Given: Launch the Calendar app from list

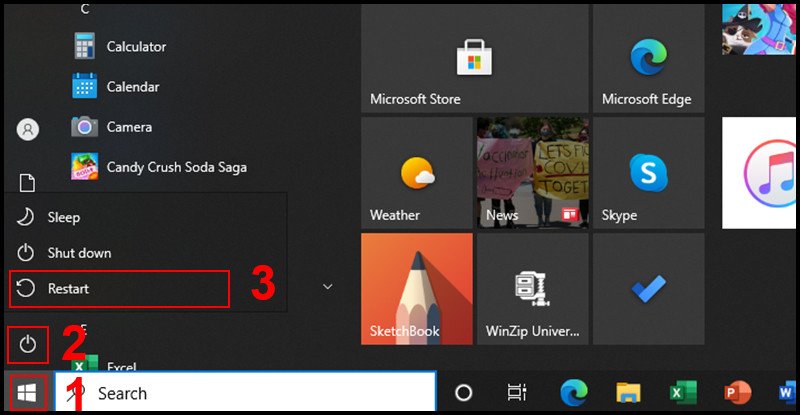Looking at the screenshot, I should click(132, 87).
